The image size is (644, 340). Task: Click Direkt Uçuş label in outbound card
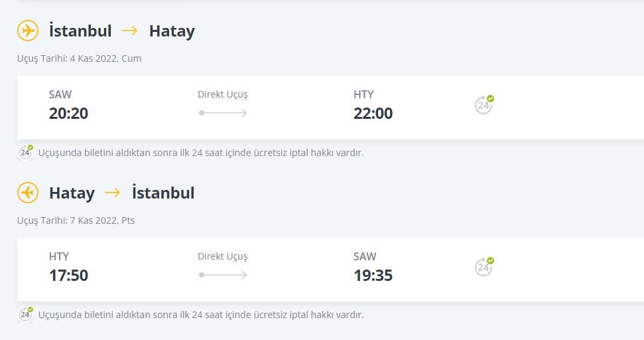tap(223, 94)
